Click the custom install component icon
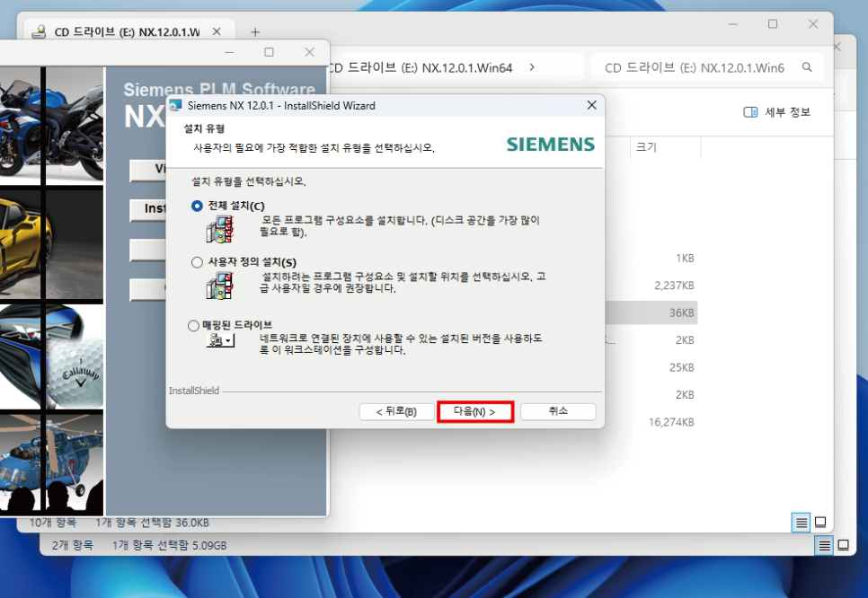Image resolution: width=868 pixels, height=598 pixels. click(x=220, y=286)
